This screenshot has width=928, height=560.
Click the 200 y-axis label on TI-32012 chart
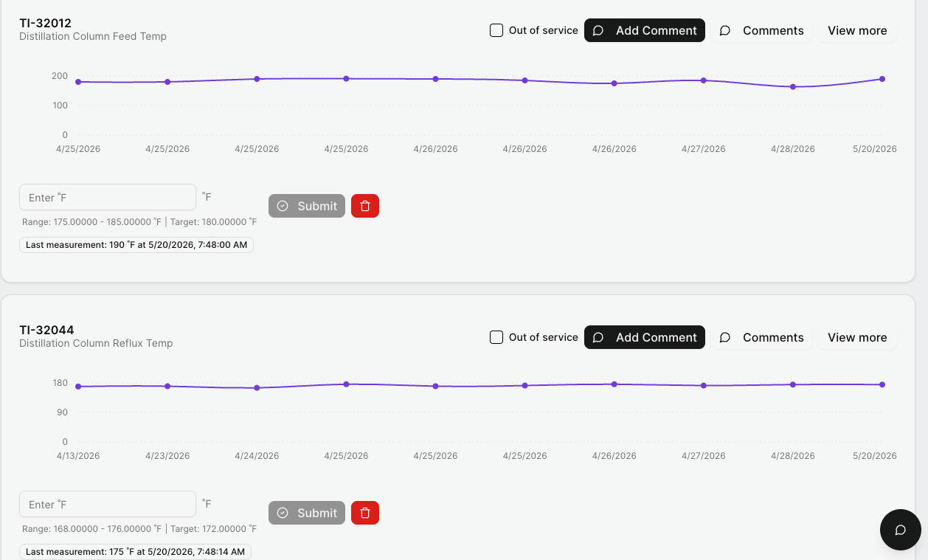[x=60, y=76]
